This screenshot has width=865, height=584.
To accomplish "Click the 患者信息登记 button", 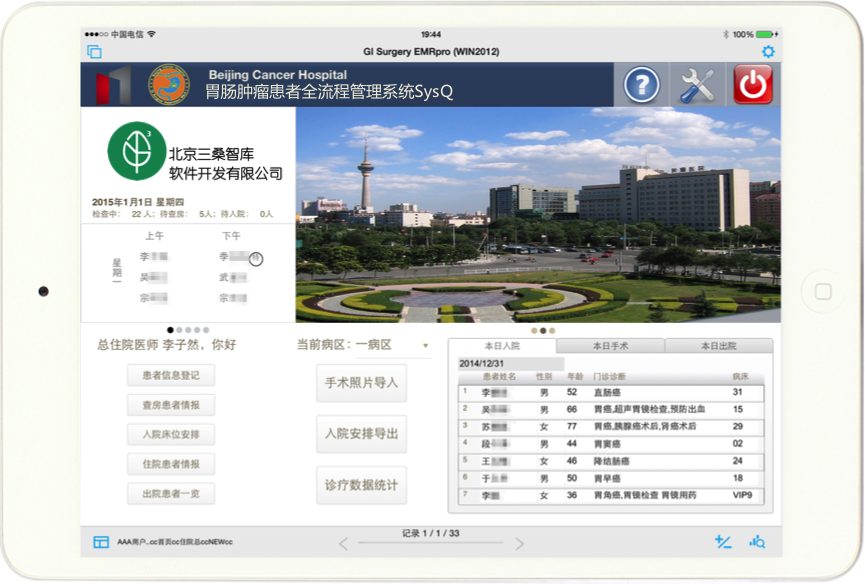I will tap(171, 376).
